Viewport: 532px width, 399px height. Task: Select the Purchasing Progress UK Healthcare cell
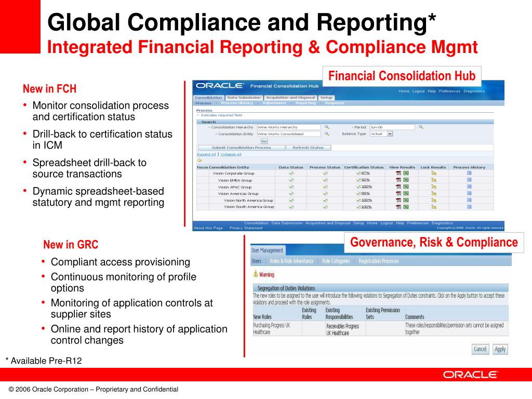coord(276,328)
